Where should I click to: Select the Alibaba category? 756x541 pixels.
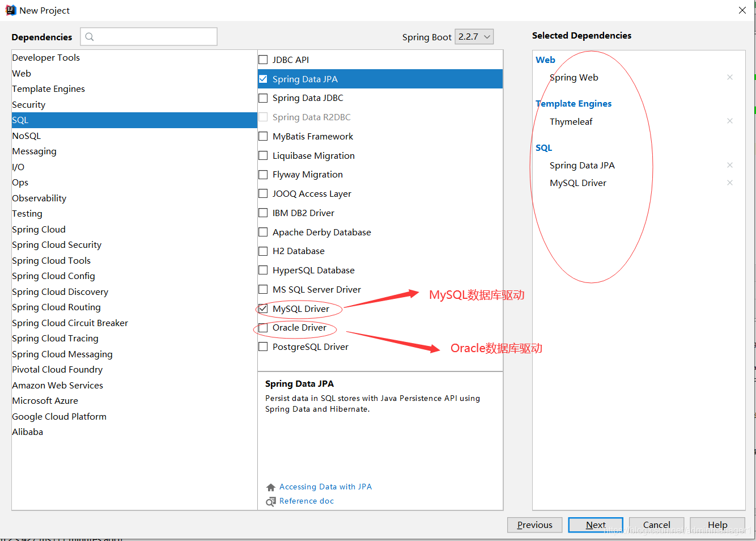click(134, 432)
